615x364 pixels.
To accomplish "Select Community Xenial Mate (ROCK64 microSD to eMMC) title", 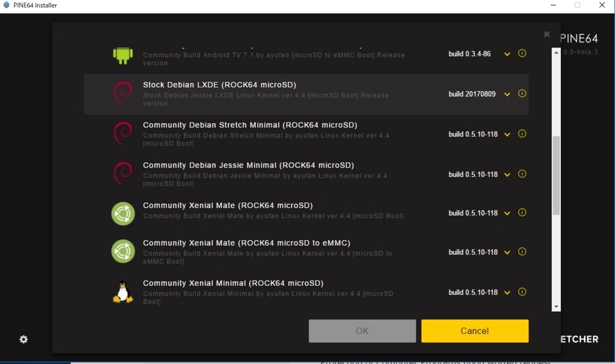I will tap(247, 243).
